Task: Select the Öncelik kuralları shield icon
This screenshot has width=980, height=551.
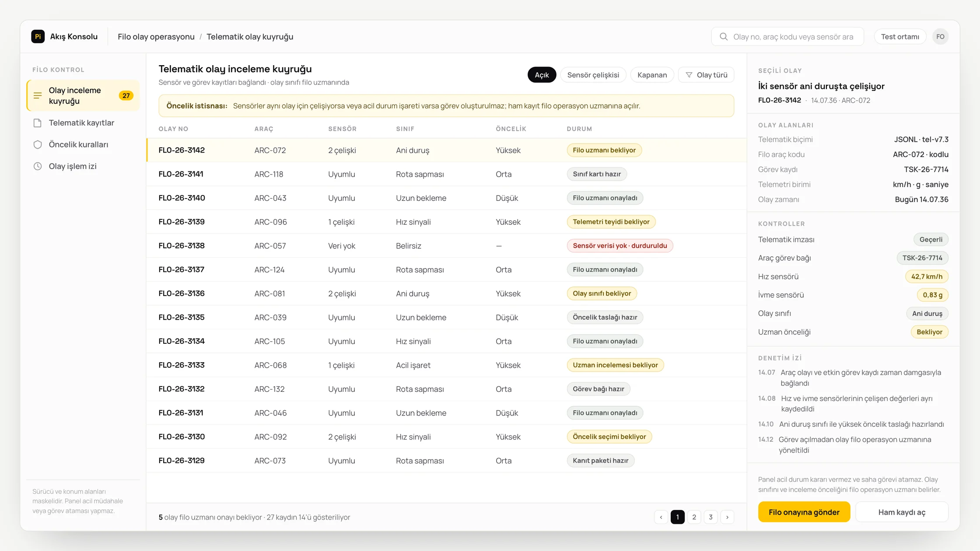Action: pyautogui.click(x=38, y=144)
